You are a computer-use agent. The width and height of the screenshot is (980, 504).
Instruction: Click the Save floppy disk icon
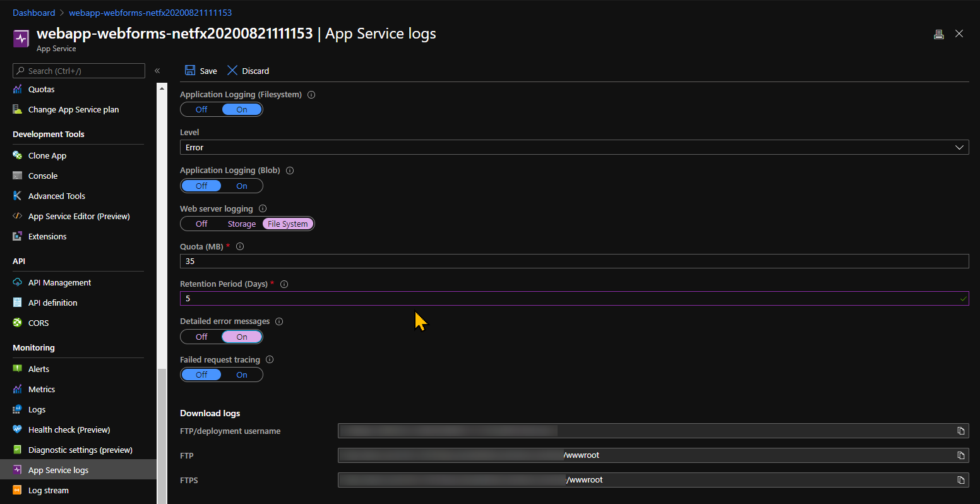[190, 70]
